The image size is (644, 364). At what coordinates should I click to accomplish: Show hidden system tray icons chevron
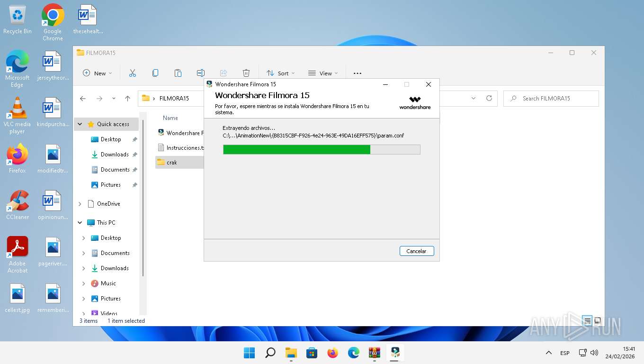tap(549, 353)
